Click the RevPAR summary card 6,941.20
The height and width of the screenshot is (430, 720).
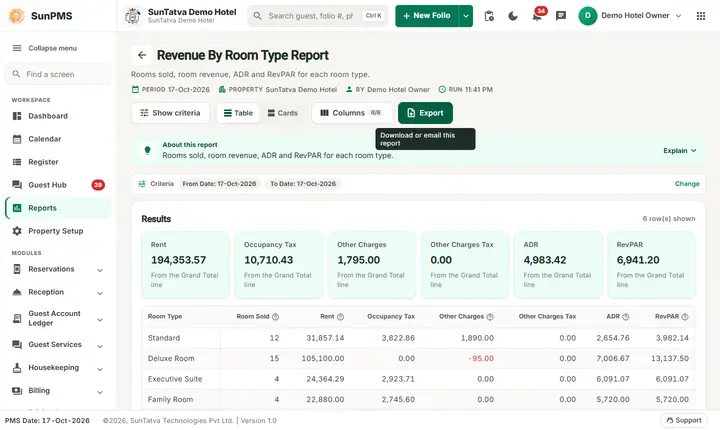coord(651,265)
